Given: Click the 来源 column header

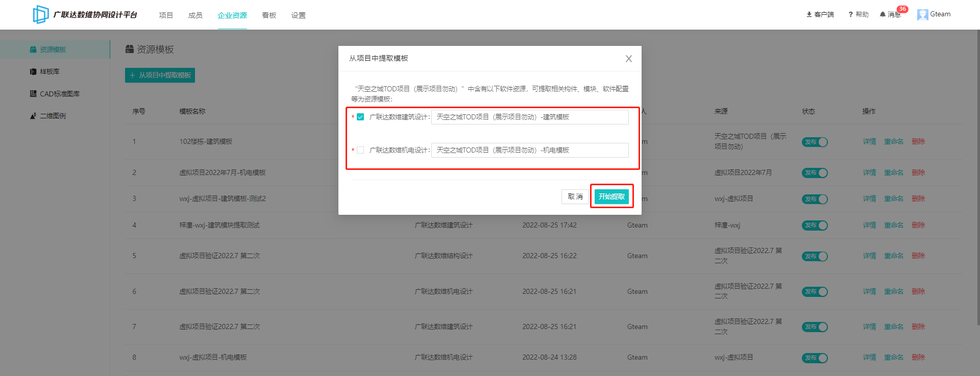Looking at the screenshot, I should point(721,111).
